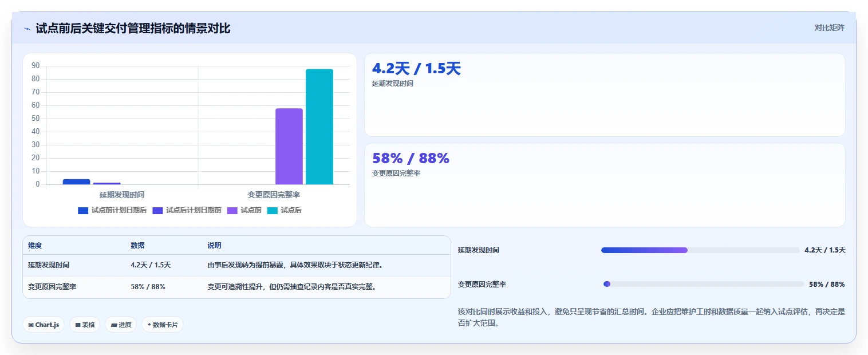Click the tall cyan 试点后 bar
This screenshot has width=868, height=355.
(319, 127)
